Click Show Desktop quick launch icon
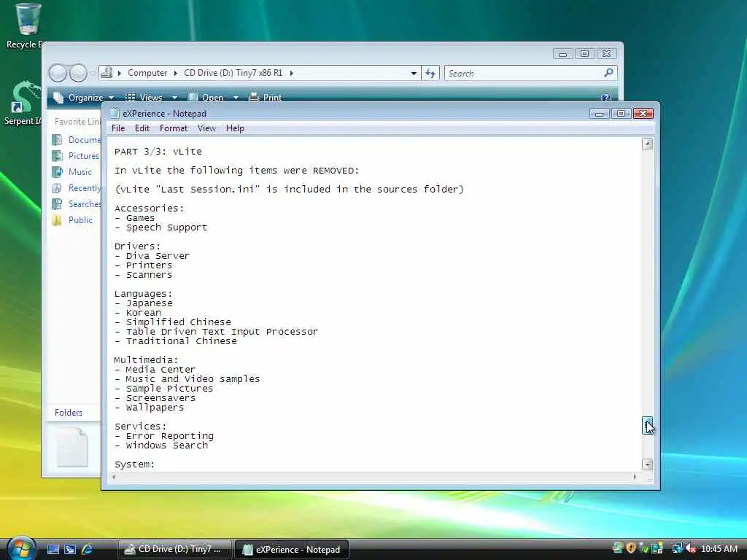This screenshot has width=747, height=560. [x=53, y=549]
